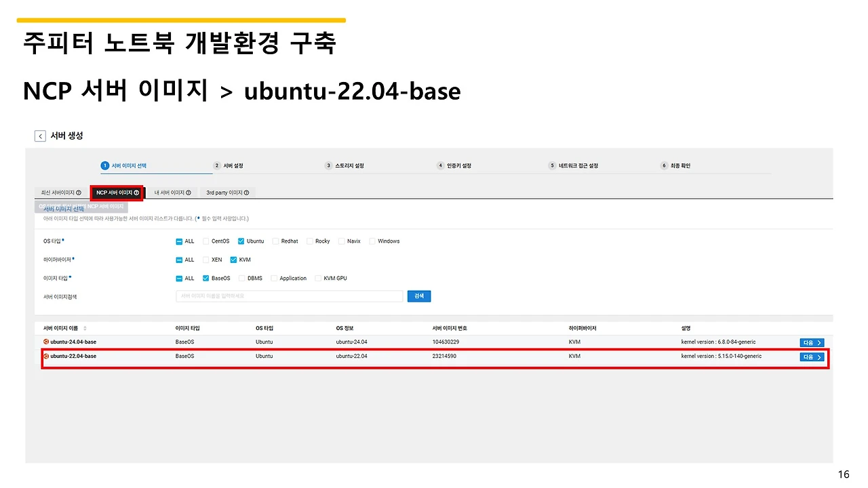Click 다음 for the ubuntu-24.04-base row
The width and height of the screenshot is (868, 488).
tap(812, 342)
